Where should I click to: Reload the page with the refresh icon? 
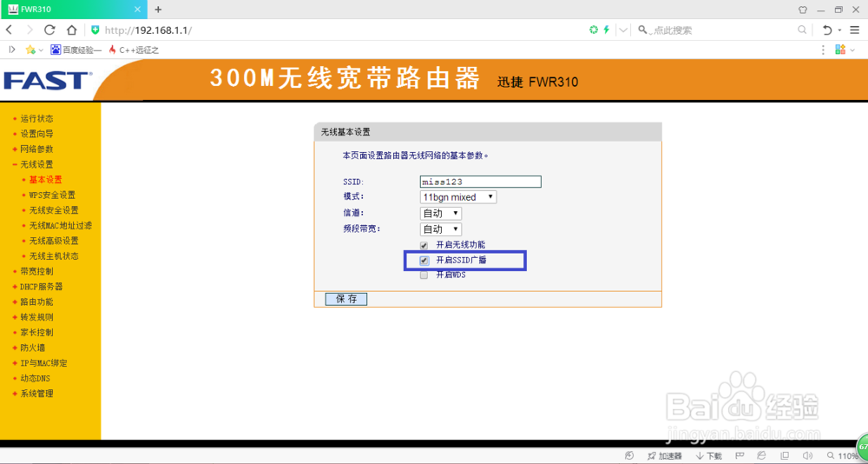49,30
